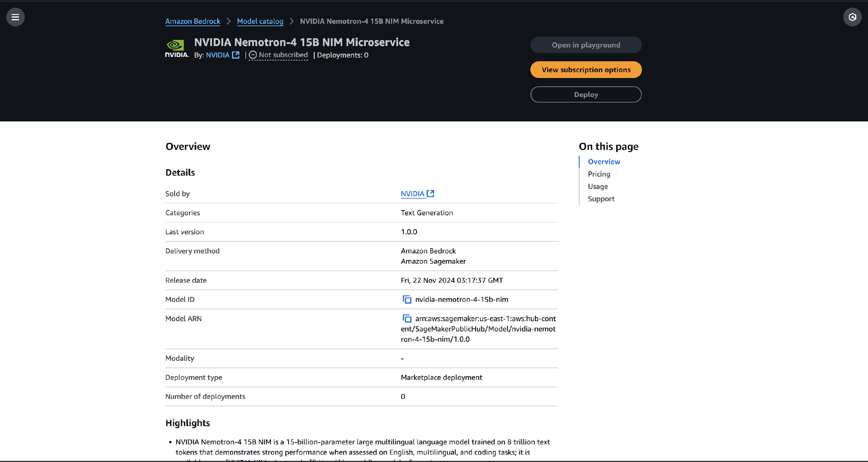Viewport: 868px width, 462px height.
Task: Jump to Support section
Action: click(x=601, y=199)
